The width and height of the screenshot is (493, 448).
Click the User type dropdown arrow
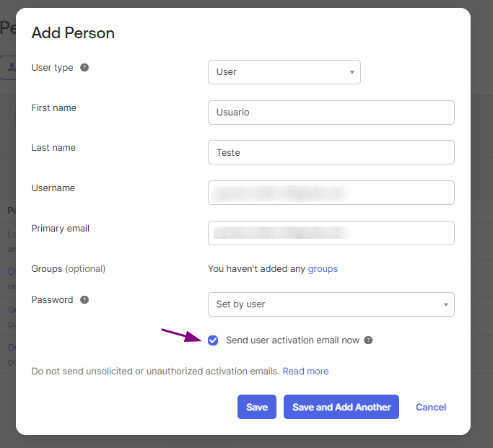click(x=352, y=72)
